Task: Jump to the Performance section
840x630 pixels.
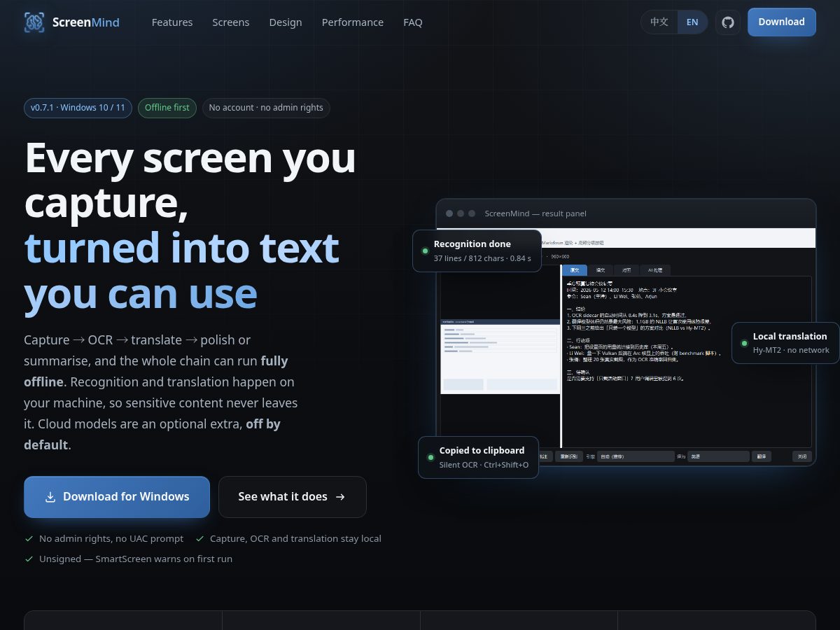Action: [x=353, y=22]
